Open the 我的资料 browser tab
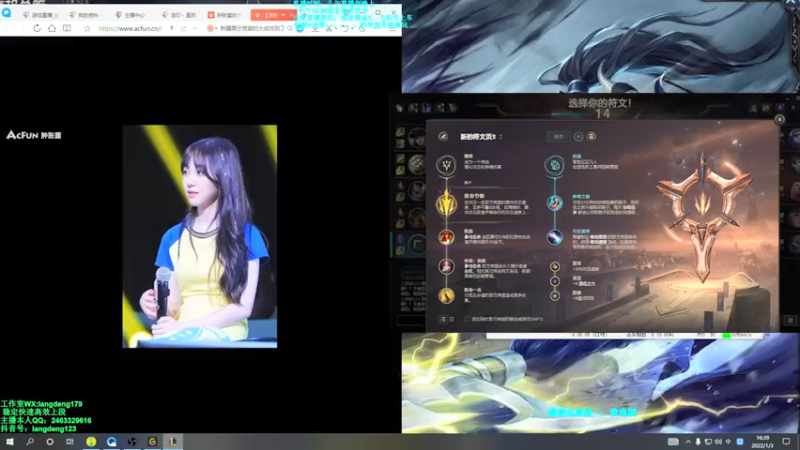800x450 pixels. (x=85, y=15)
